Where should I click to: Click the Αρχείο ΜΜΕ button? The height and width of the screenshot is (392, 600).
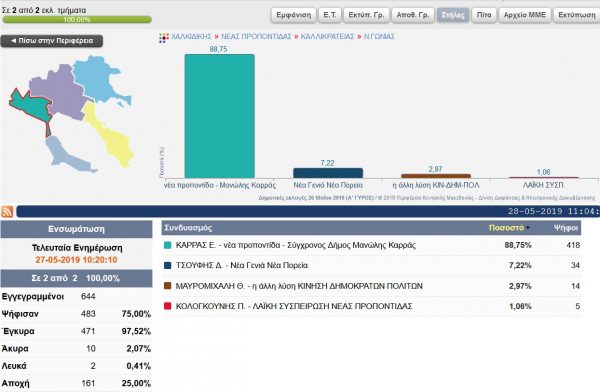(525, 15)
